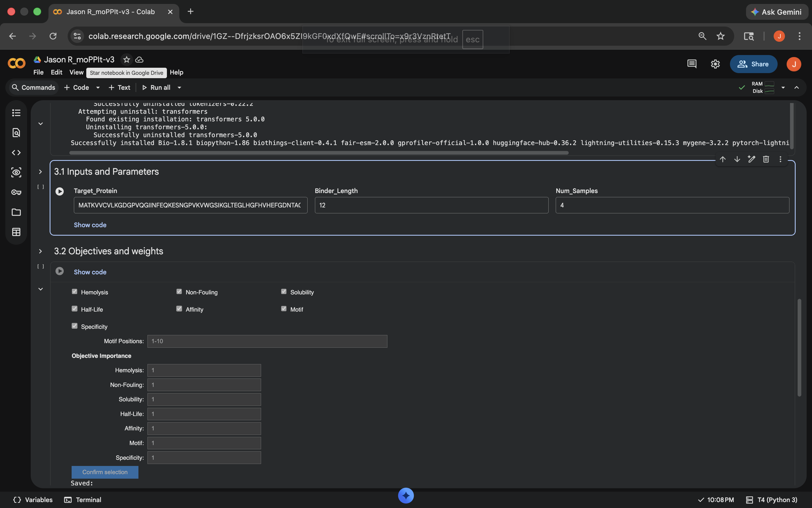Open the Google account avatar in Colab
Image resolution: width=812 pixels, height=508 pixels.
794,64
